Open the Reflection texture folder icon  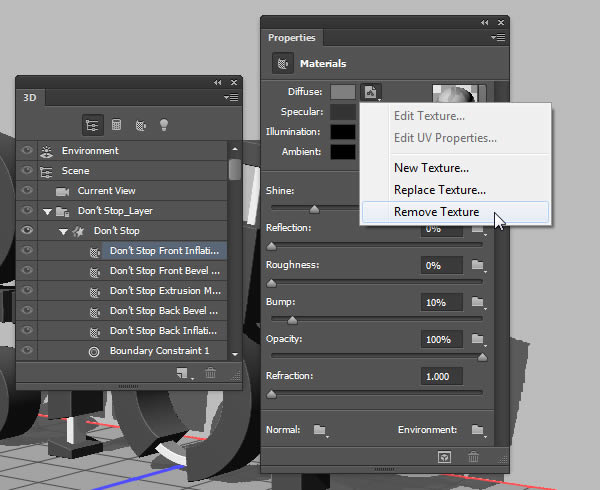coord(478,229)
